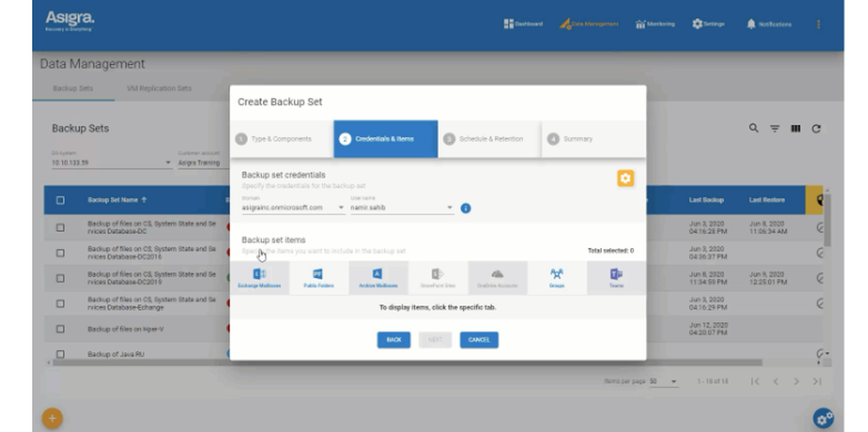Check the row for Services Database-DC2016

tap(61, 252)
